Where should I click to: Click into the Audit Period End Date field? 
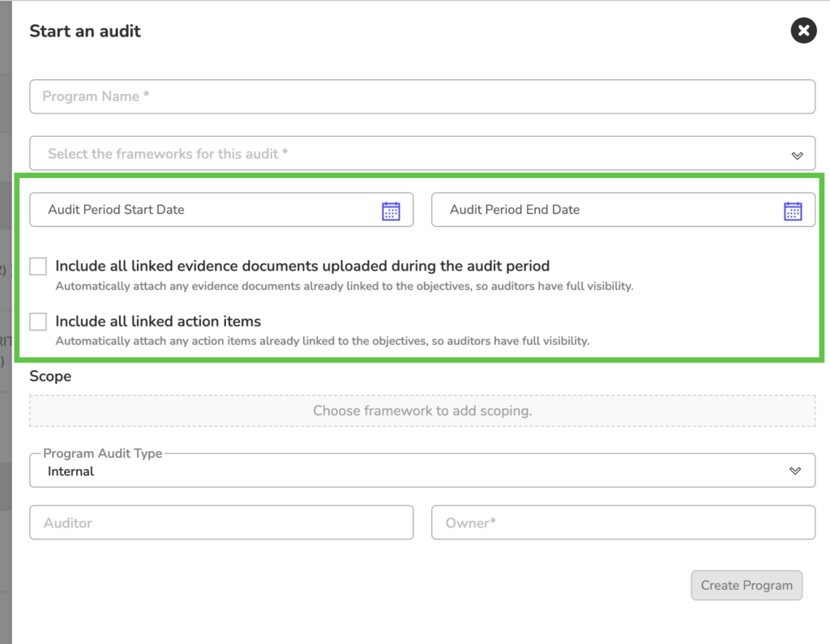tap(604, 210)
